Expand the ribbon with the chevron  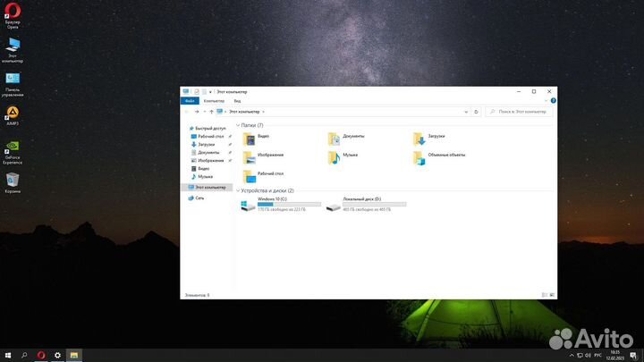pos(546,100)
